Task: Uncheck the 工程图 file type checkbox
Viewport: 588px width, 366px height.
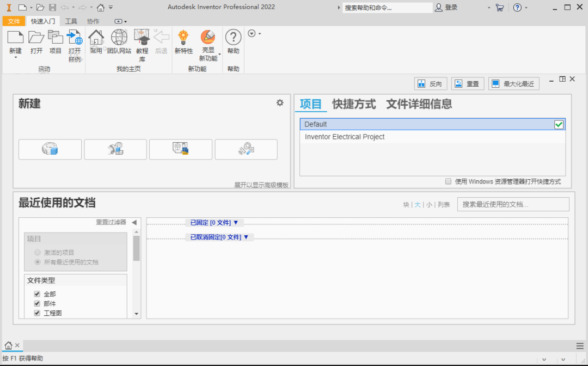Action: click(37, 313)
